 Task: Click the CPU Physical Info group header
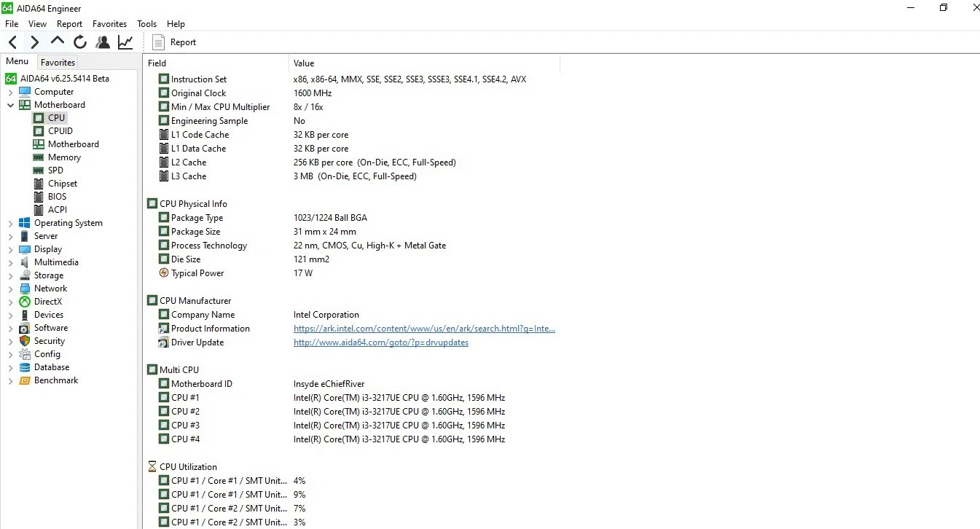pos(187,204)
